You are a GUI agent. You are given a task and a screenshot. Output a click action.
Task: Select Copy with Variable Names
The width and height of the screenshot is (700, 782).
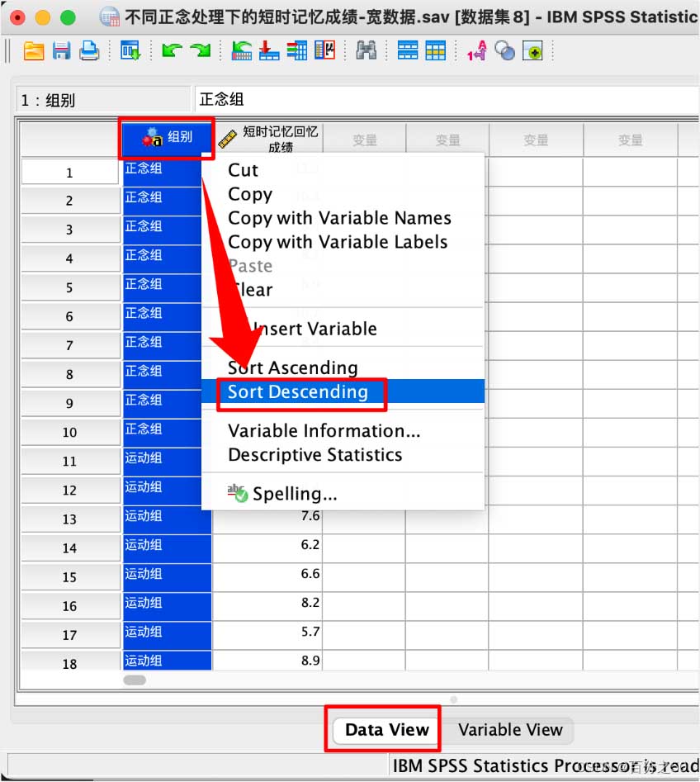339,218
